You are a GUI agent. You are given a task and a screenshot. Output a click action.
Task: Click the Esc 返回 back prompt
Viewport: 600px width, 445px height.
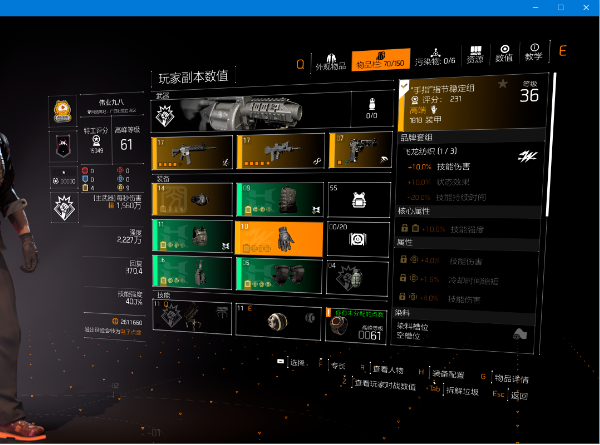click(x=510, y=395)
